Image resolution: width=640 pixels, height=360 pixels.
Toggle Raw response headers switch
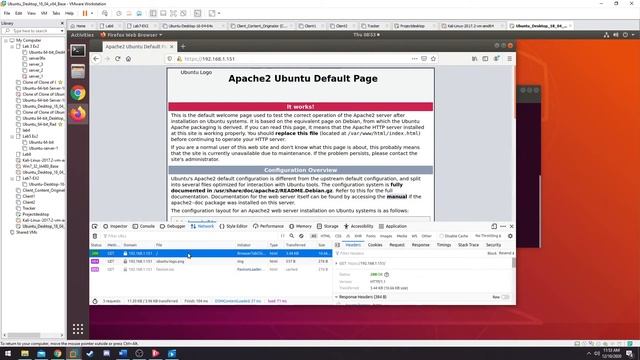tap(505, 297)
